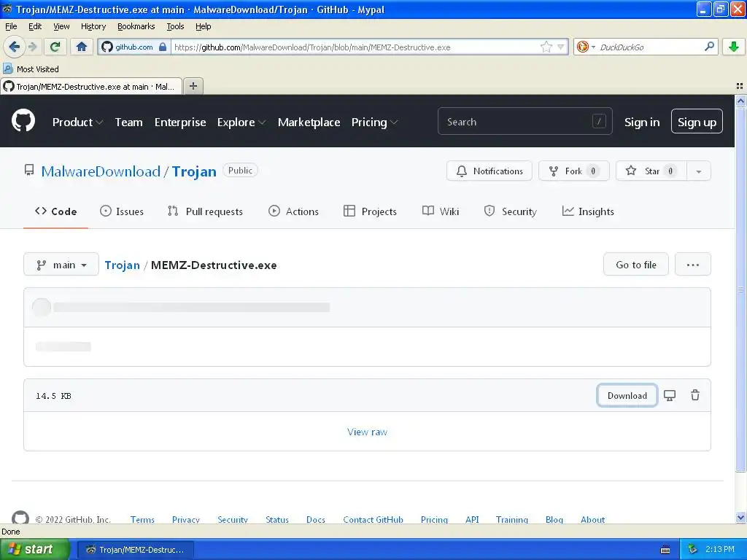The height and width of the screenshot is (560, 747).
Task: Open the Help menu
Action: (x=203, y=26)
